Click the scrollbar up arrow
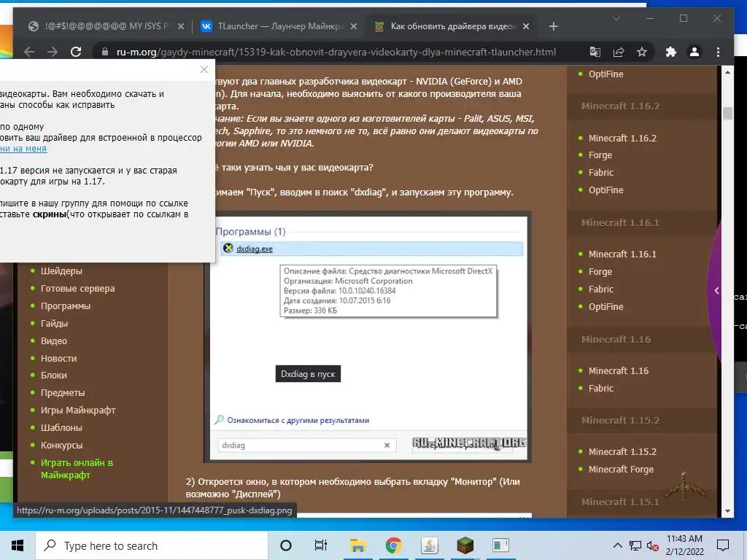Screen dimensions: 747x560 point(727,72)
